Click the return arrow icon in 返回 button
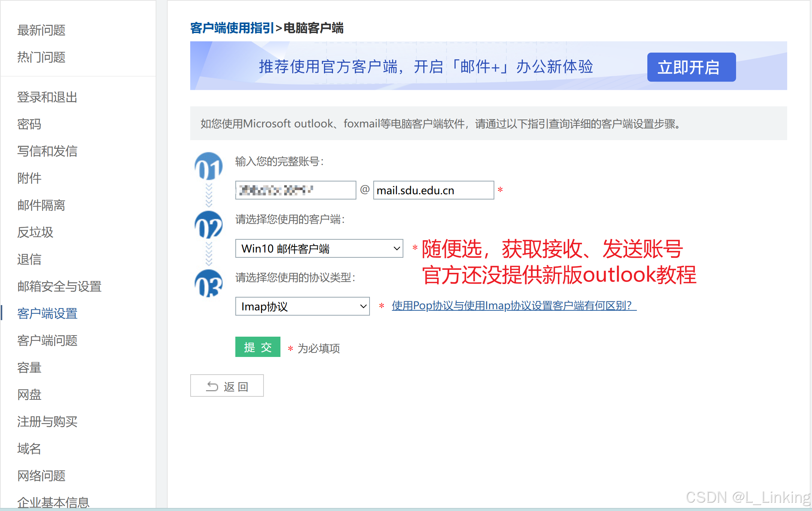812x511 pixels. click(x=212, y=386)
